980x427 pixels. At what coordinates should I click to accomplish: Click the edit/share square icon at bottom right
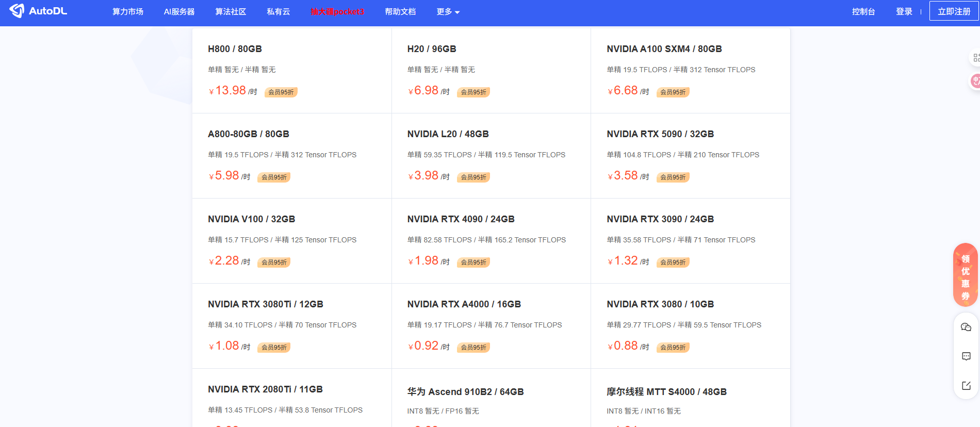pos(966,386)
